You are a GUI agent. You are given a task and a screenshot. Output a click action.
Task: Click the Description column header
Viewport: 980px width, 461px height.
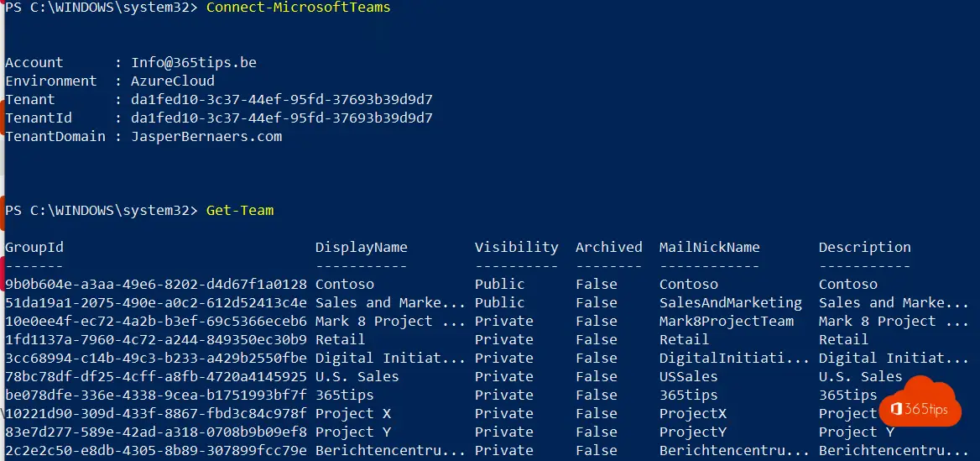pyautogui.click(x=864, y=247)
